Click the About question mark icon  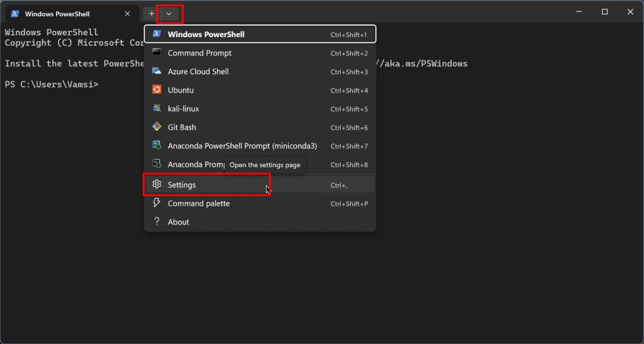pos(157,222)
